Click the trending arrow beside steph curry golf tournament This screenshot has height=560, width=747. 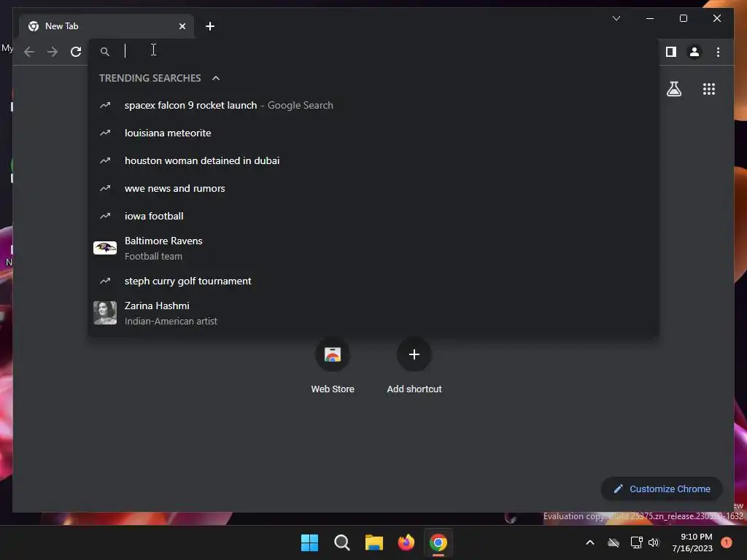pos(105,281)
